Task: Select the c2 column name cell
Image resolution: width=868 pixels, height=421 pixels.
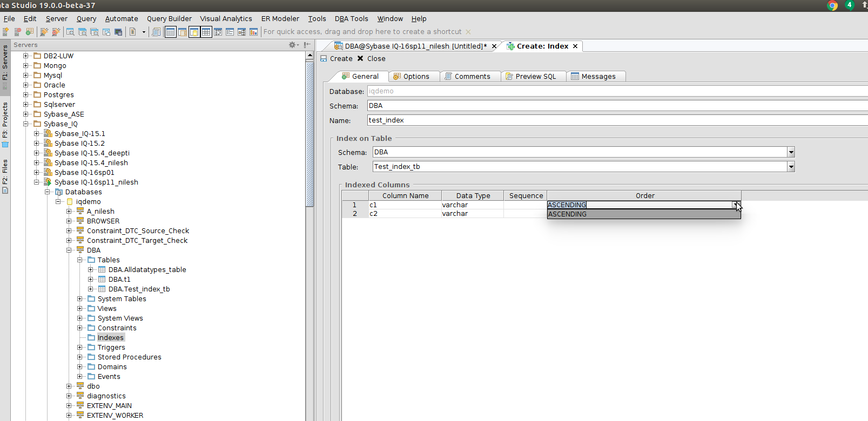Action: click(405, 214)
